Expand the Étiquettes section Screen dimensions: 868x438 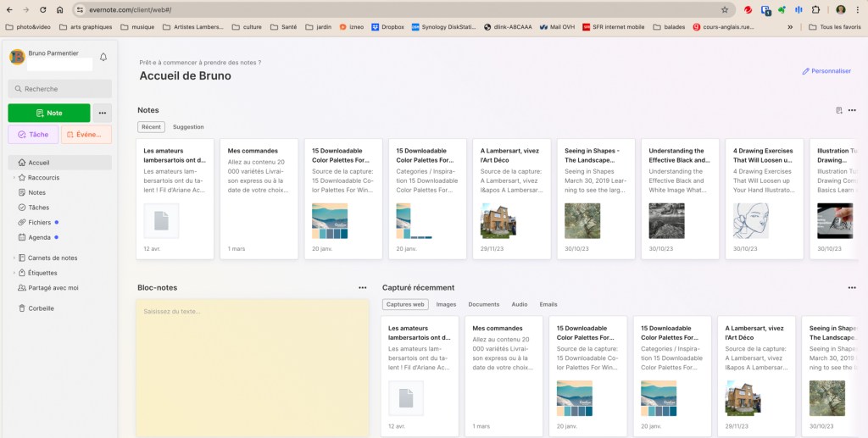(x=14, y=273)
